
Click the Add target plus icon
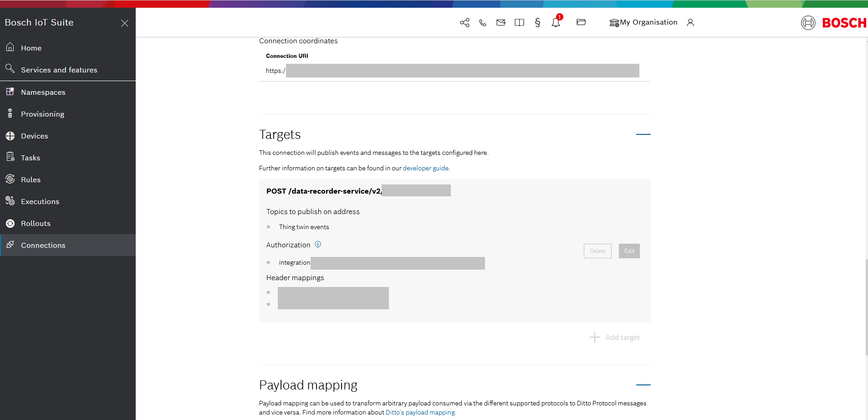click(595, 337)
